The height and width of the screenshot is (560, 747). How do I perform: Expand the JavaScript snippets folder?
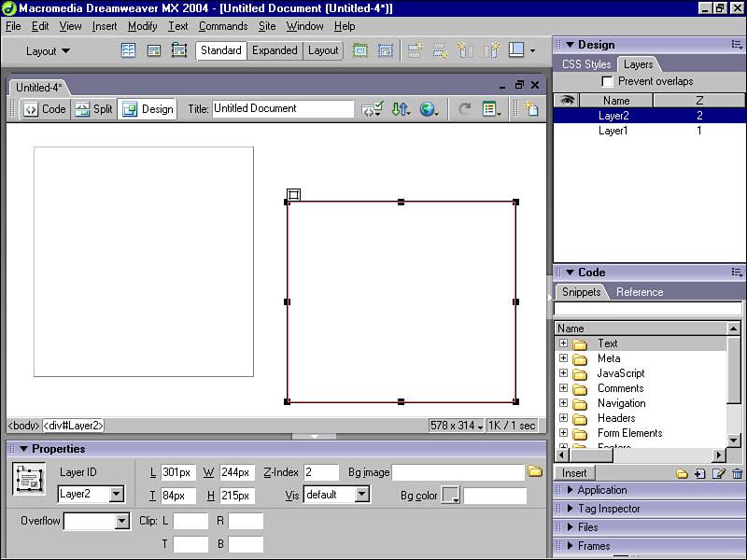coord(563,373)
